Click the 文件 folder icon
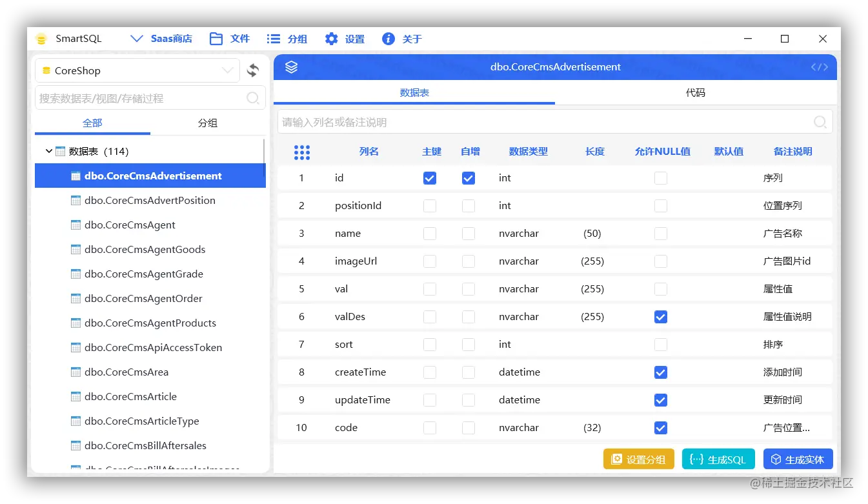 216,39
